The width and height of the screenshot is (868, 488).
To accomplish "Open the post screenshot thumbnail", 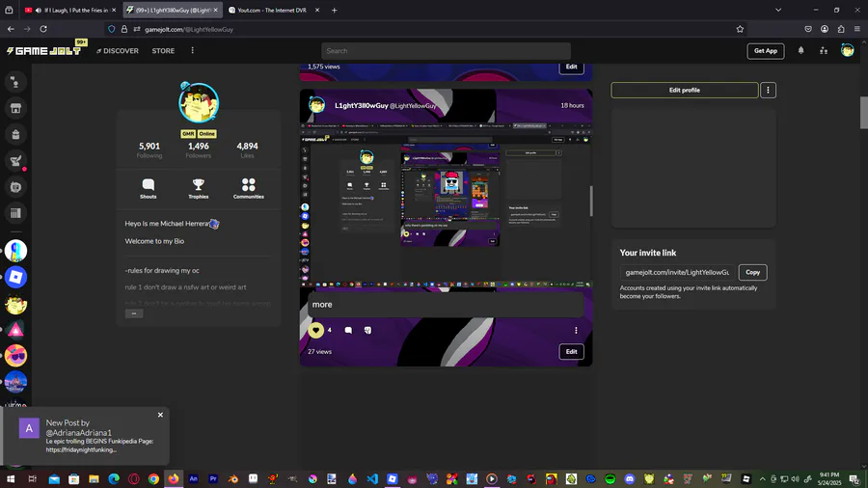I will click(x=447, y=204).
